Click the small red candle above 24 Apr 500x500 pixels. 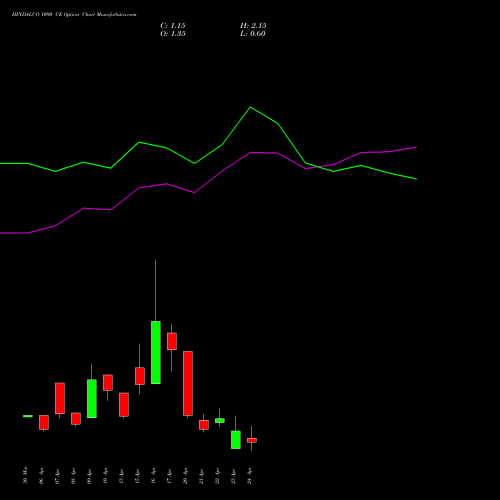click(x=252, y=440)
